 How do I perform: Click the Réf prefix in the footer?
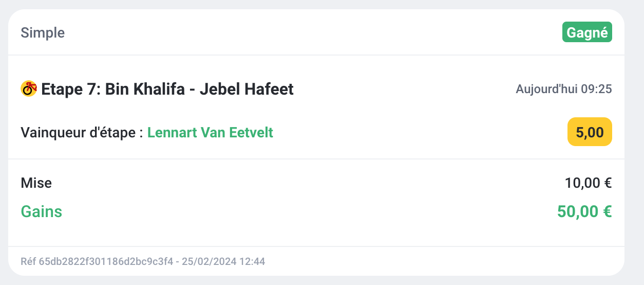click(x=28, y=262)
